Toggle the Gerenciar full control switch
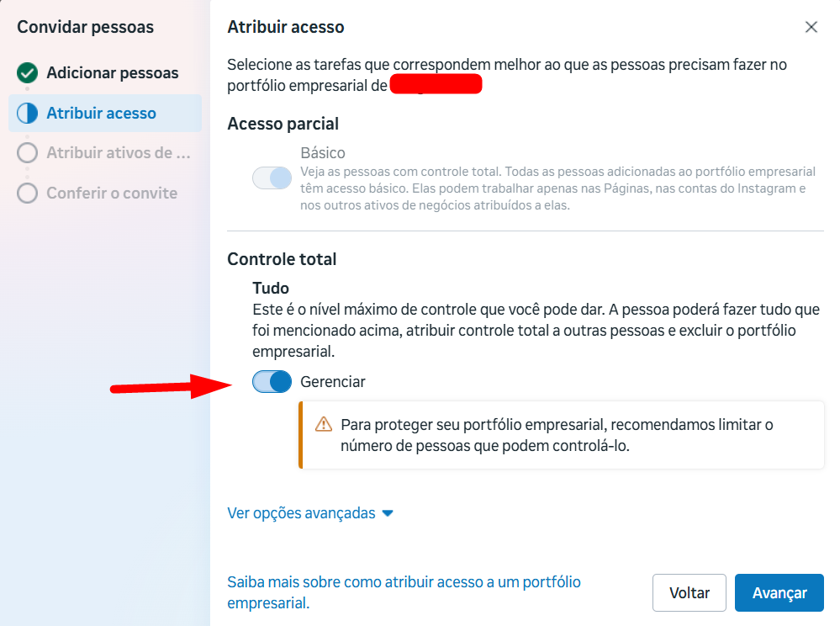Screen dimensions: 840x626 (272, 382)
